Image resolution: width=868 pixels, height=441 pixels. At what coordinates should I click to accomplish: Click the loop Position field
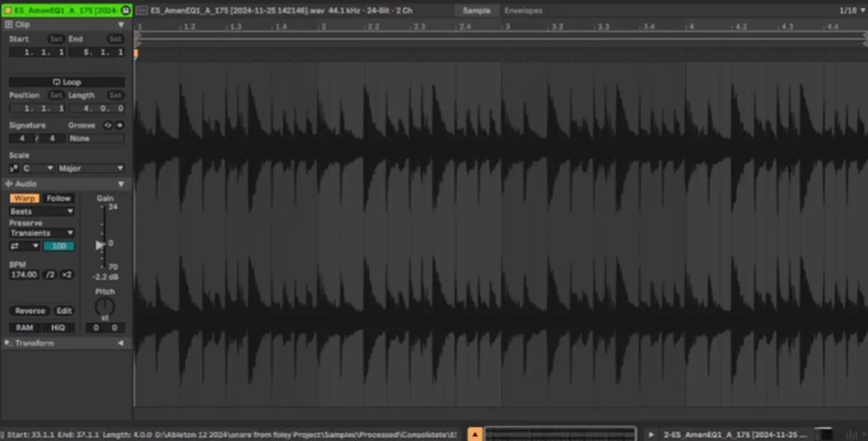37,109
